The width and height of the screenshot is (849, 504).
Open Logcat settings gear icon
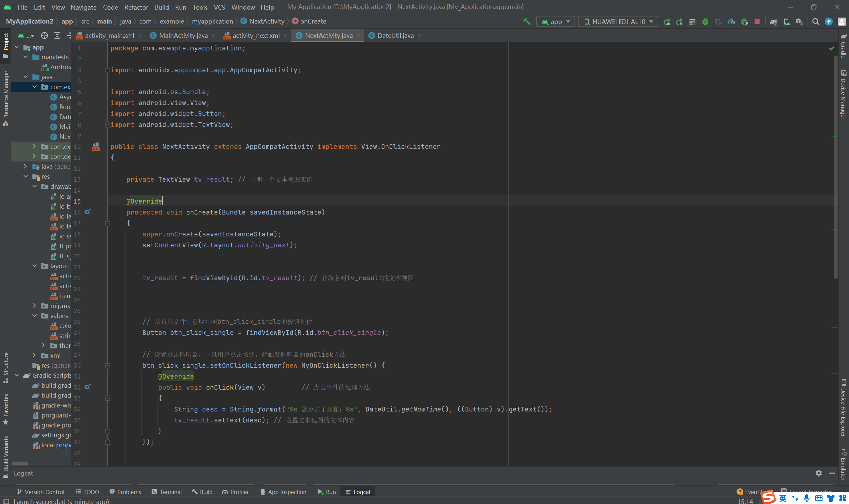pos(818,473)
